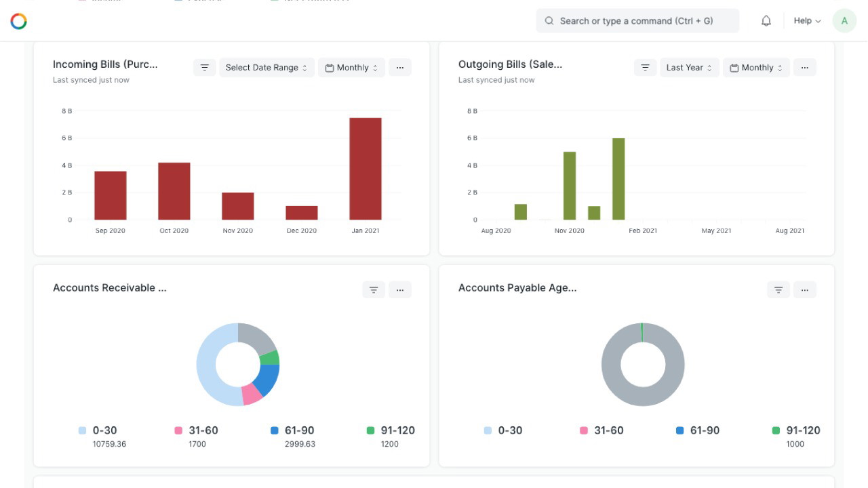Open the Help menu

(807, 21)
